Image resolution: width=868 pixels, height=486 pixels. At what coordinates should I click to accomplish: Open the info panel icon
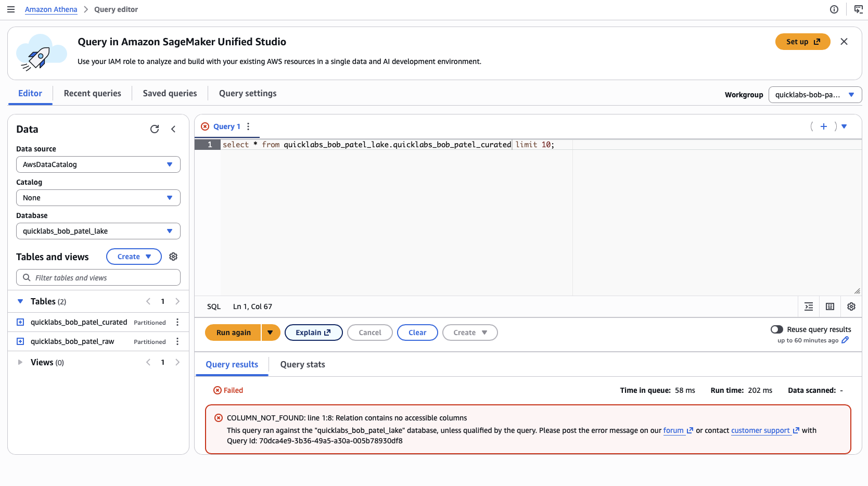pyautogui.click(x=834, y=9)
